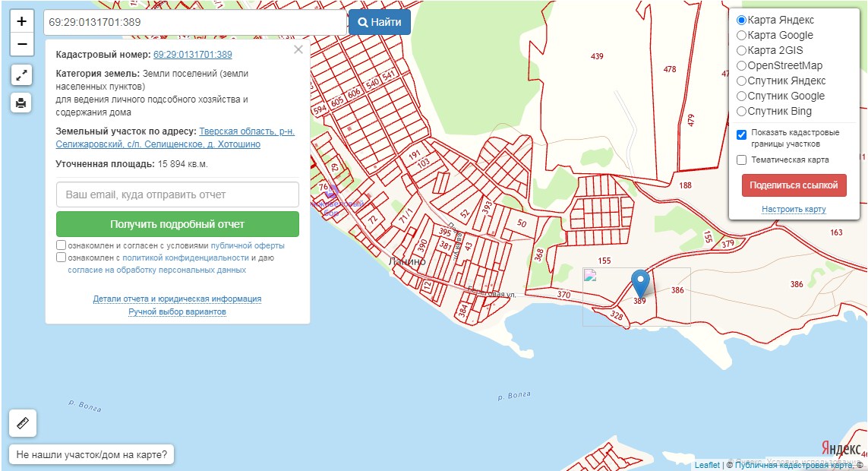Click parcel label 50 on the map
This screenshot has width=868, height=471.
[522, 223]
